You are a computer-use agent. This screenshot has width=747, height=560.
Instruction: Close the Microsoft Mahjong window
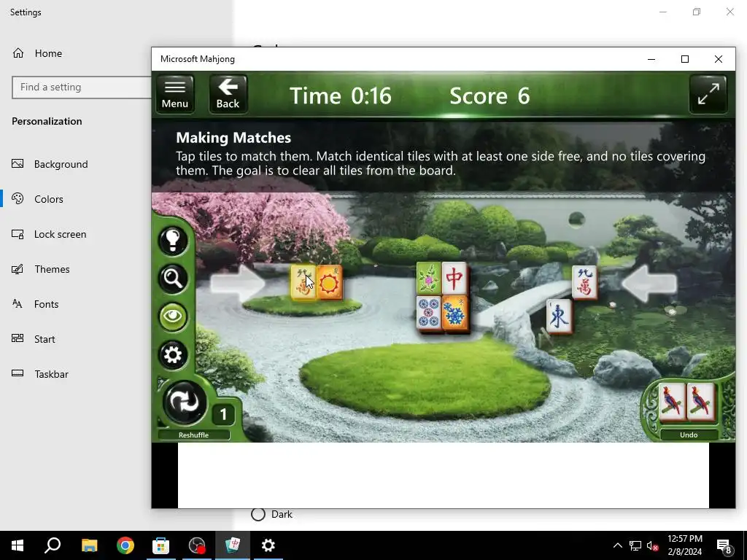719,59
